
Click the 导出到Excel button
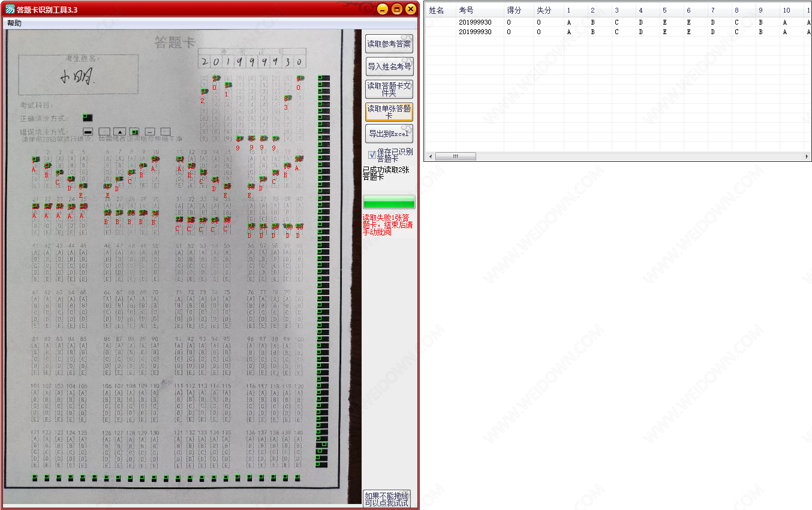389,134
